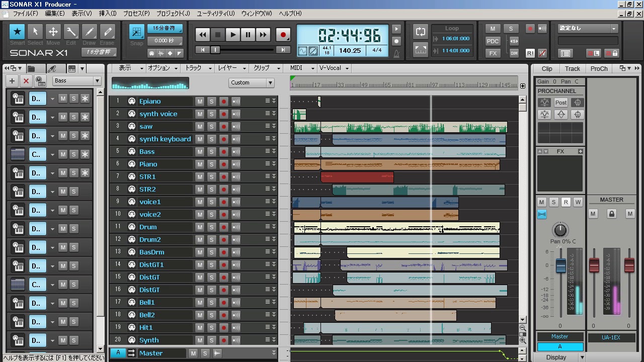Start recording with the Record button
The height and width of the screenshot is (362, 644).
283,35
